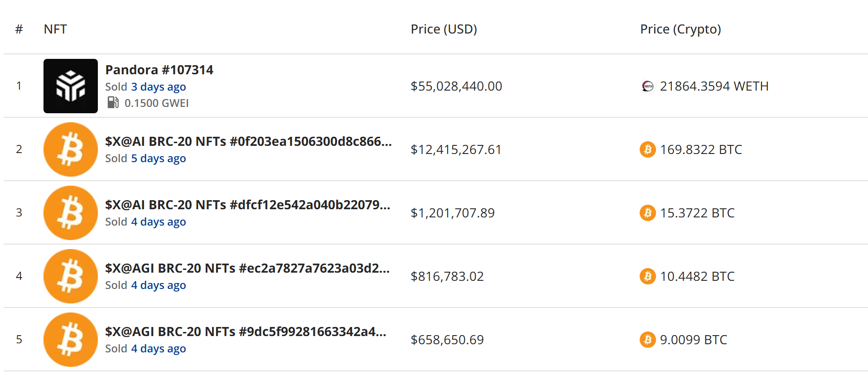868x375 pixels.
Task: Select the Price (USD) column header
Action: click(x=444, y=29)
